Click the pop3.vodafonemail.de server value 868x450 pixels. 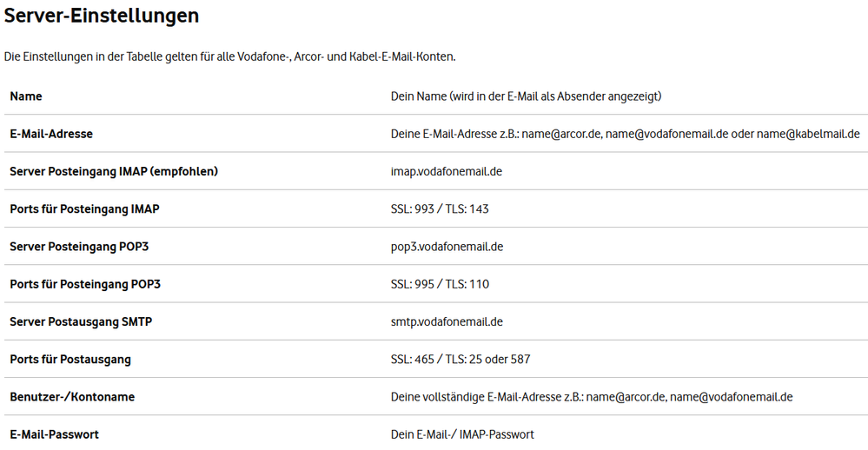tap(447, 247)
